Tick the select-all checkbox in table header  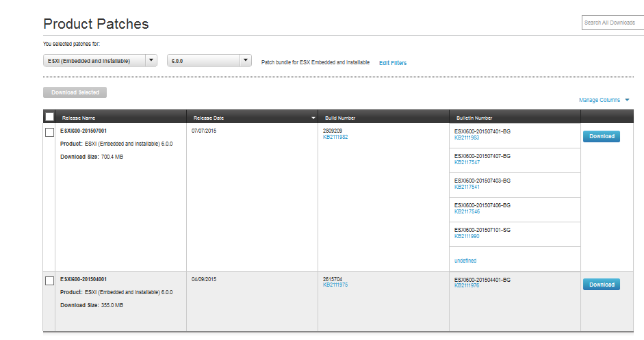pyautogui.click(x=49, y=116)
